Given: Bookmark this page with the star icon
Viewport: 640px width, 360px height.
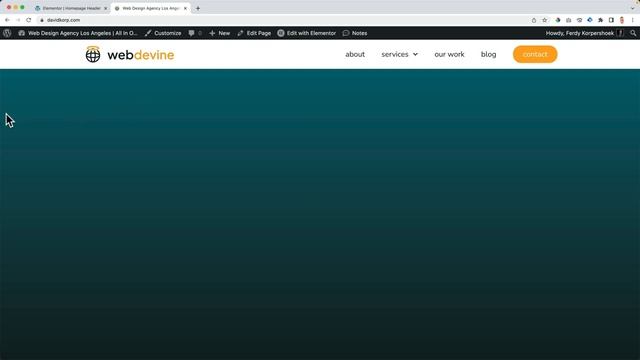Looking at the screenshot, I should point(544,20).
